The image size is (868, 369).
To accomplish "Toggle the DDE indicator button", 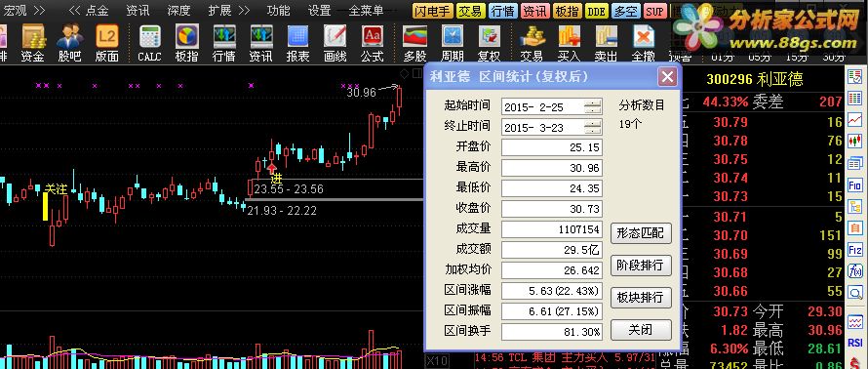I will tap(597, 11).
